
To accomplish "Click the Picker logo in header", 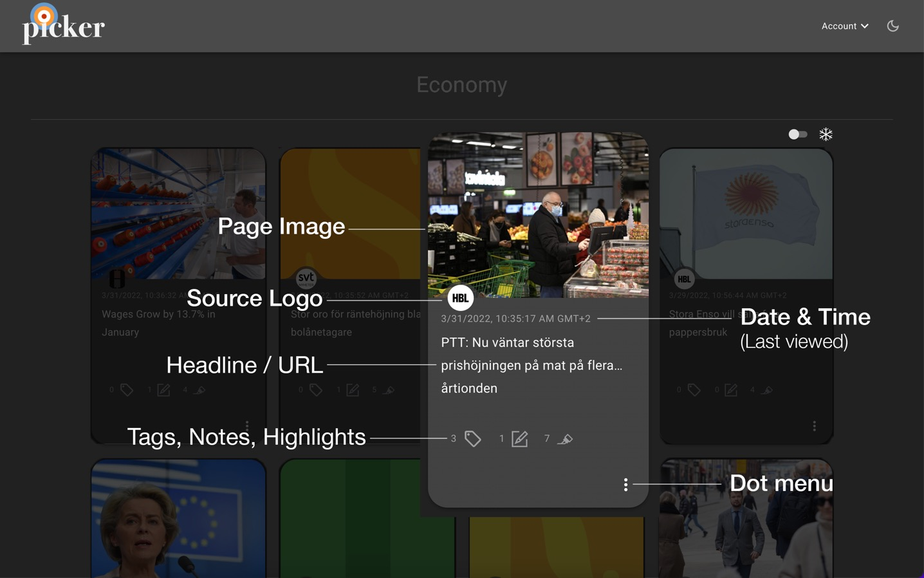I will click(63, 26).
